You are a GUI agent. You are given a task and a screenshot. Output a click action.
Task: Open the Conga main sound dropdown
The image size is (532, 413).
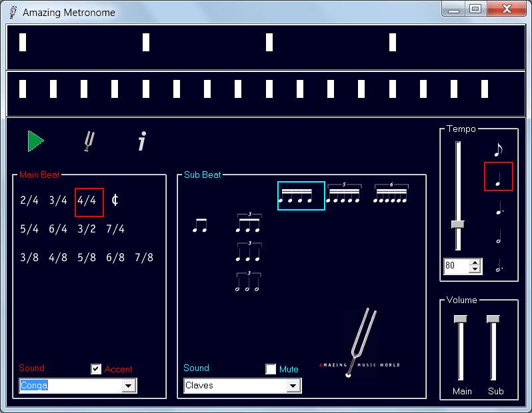point(129,386)
